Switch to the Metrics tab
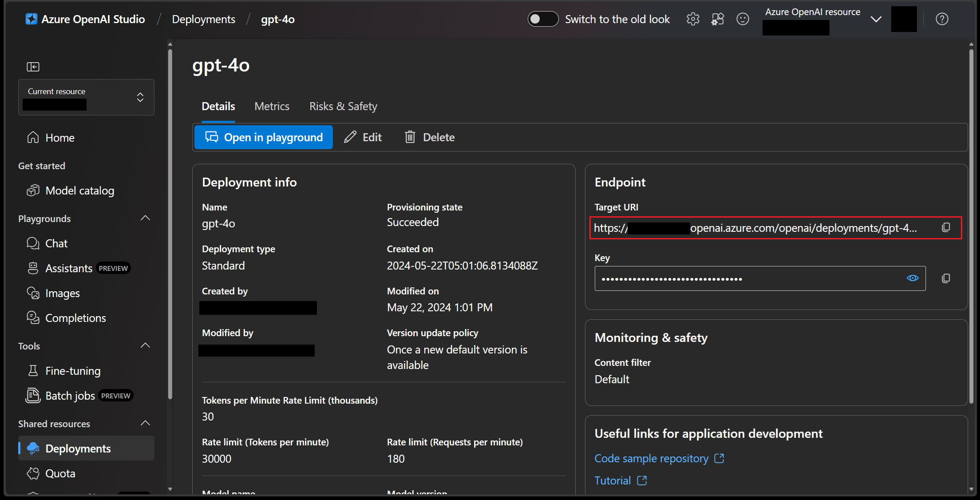 [272, 106]
